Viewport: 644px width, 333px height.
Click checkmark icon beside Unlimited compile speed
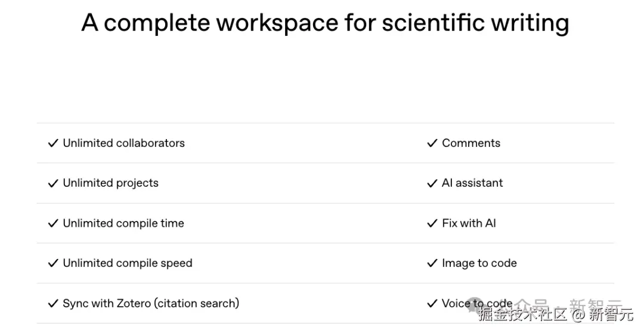(53, 263)
